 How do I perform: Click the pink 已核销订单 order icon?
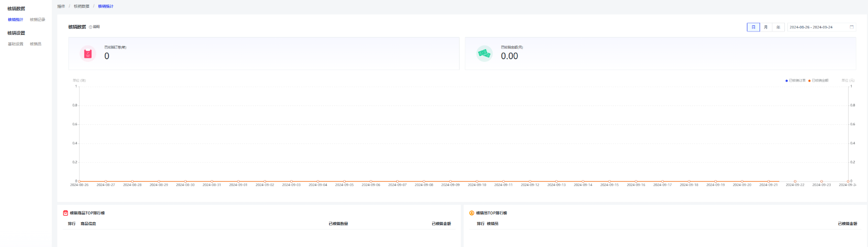coord(88,53)
